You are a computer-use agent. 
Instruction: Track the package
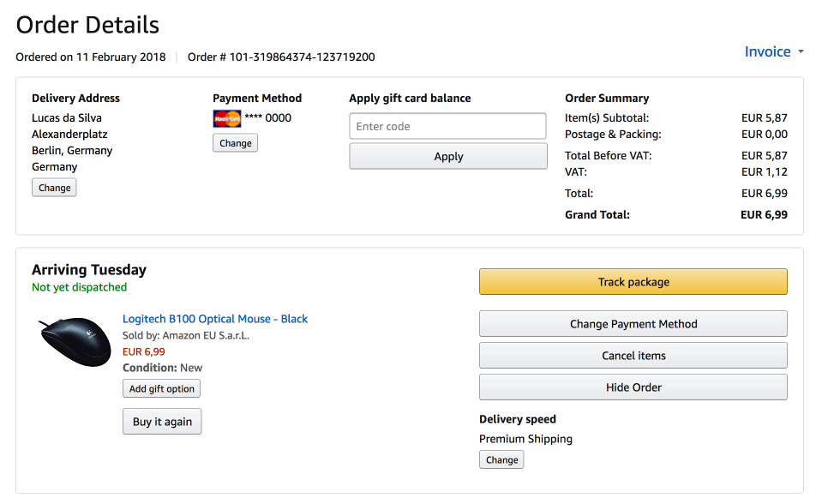(x=633, y=282)
